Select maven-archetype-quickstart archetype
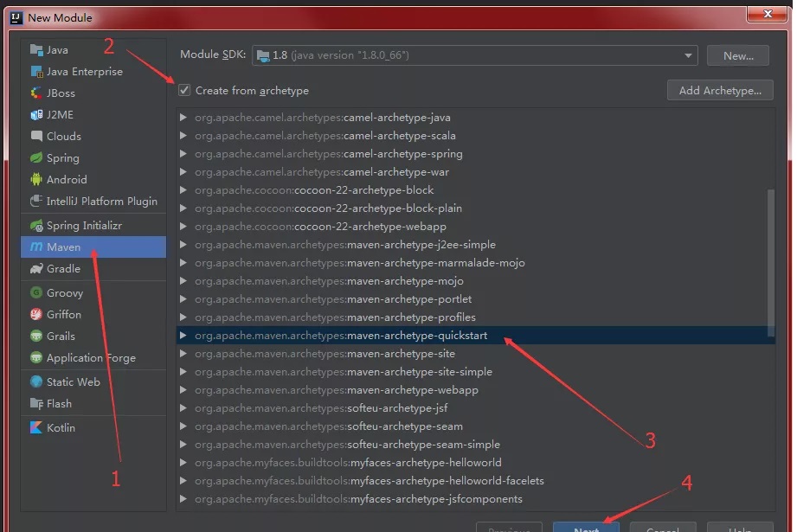The height and width of the screenshot is (532, 797). click(476, 336)
